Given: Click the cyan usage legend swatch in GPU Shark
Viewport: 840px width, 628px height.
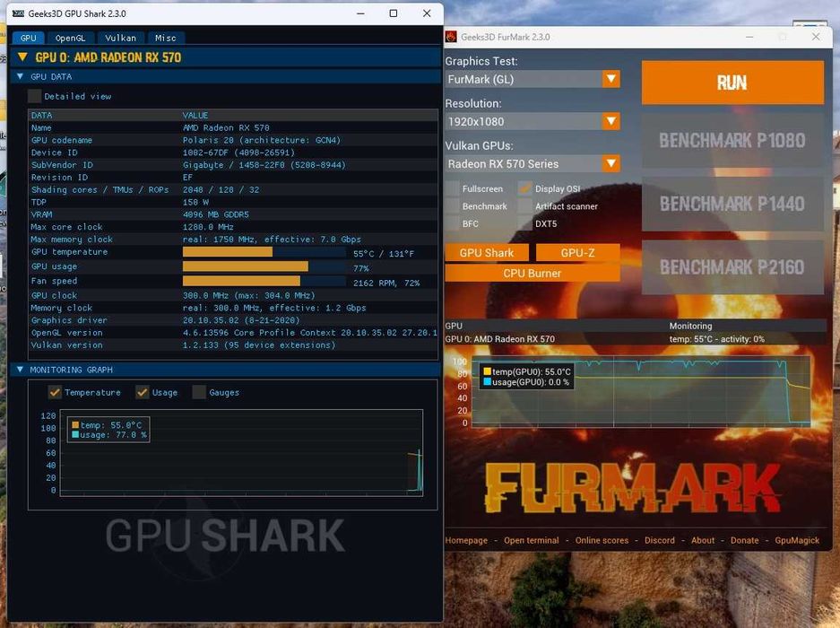Looking at the screenshot, I should (x=75, y=435).
